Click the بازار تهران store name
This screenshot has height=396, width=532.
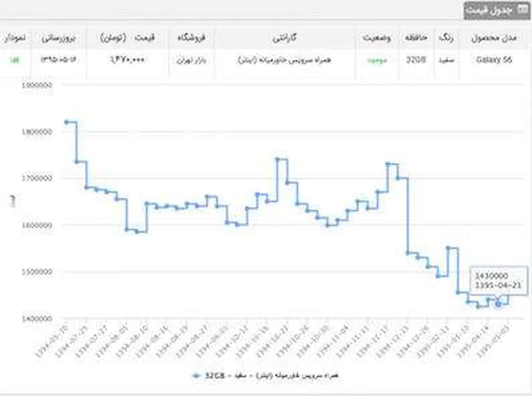click(192, 60)
